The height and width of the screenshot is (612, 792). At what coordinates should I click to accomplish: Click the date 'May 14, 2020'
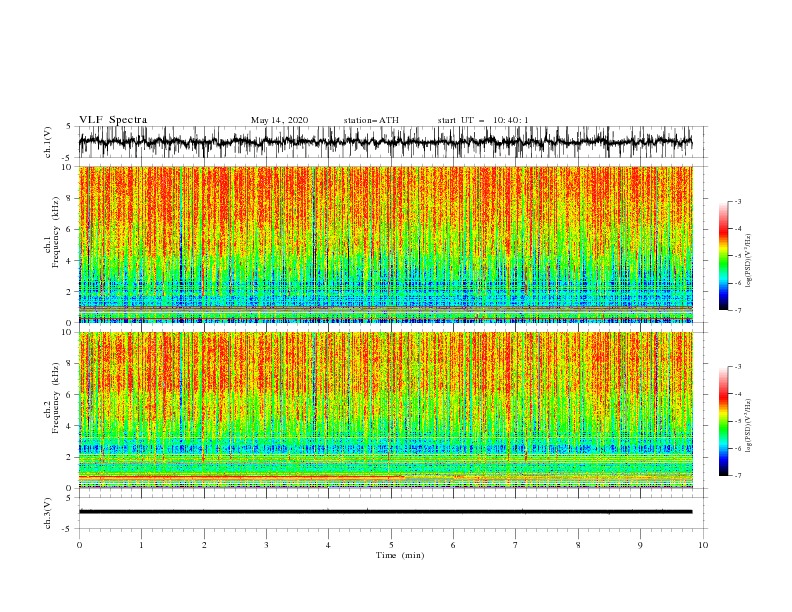[279, 120]
